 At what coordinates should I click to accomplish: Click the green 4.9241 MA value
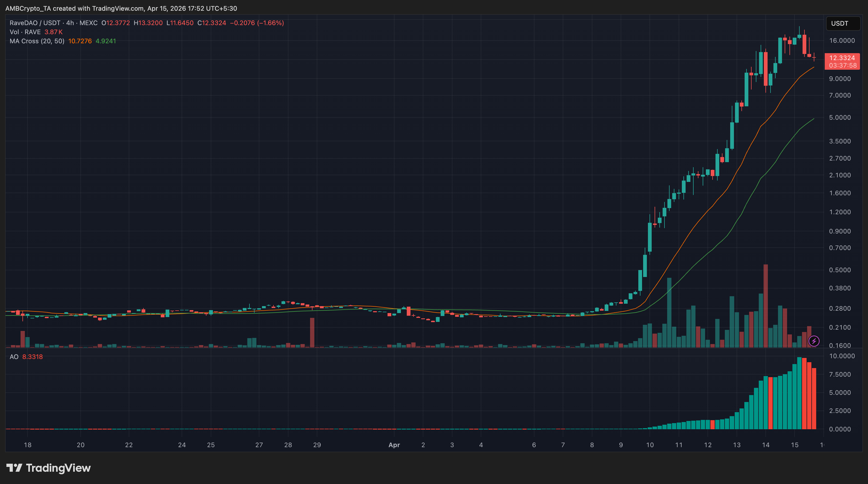click(106, 41)
